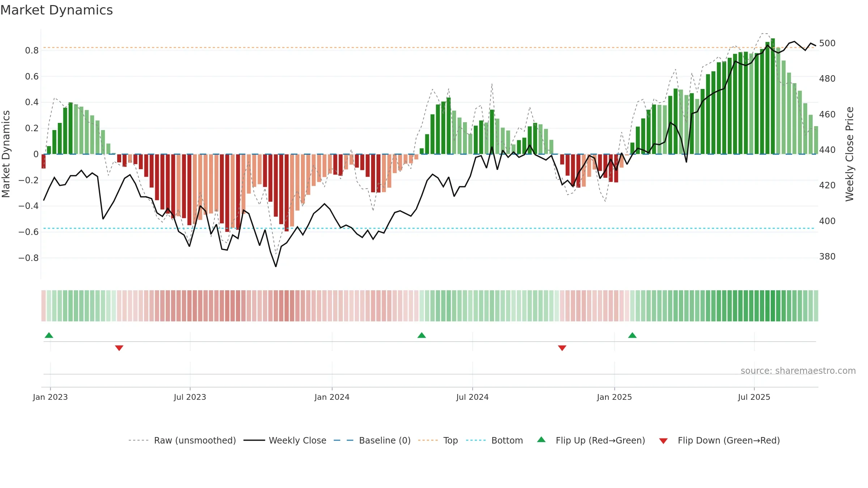Click the Jan 2024 x-axis label
The height and width of the screenshot is (488, 868).
(332, 397)
